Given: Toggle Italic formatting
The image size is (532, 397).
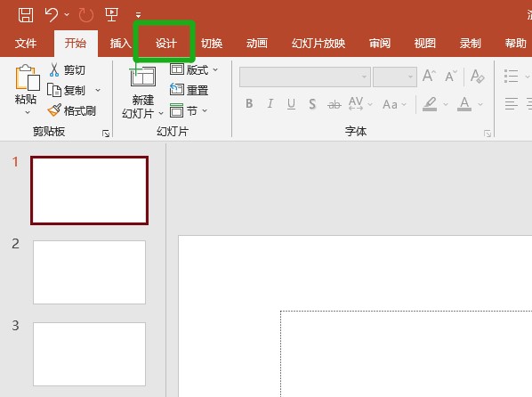Looking at the screenshot, I should [x=270, y=103].
